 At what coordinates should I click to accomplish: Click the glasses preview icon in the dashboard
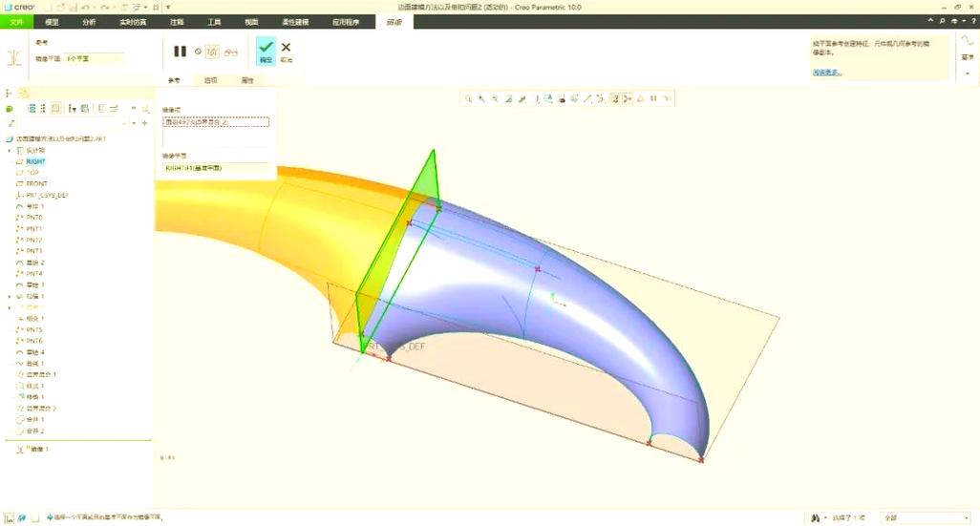coord(231,52)
